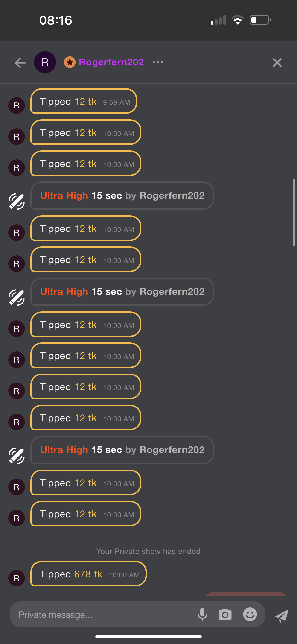
Task: Tap the Rogerfern202 username link
Action: point(111,62)
